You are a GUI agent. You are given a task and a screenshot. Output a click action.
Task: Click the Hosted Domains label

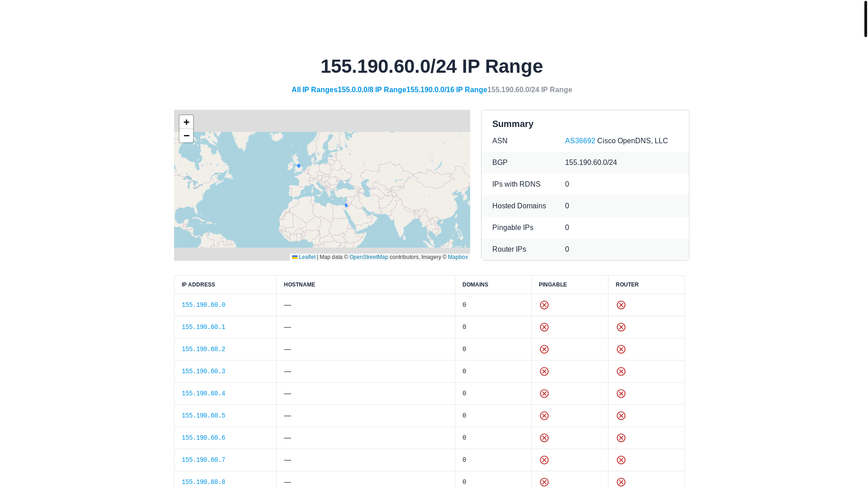519,206
